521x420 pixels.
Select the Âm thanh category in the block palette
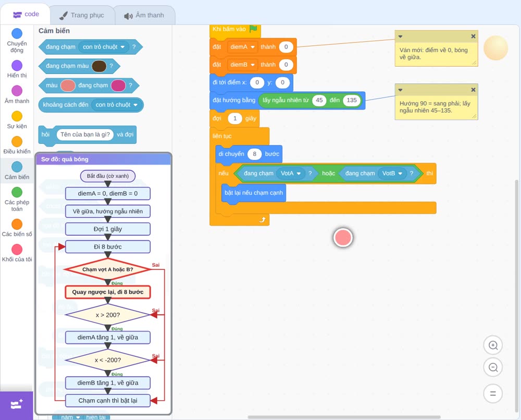pyautogui.click(x=17, y=94)
